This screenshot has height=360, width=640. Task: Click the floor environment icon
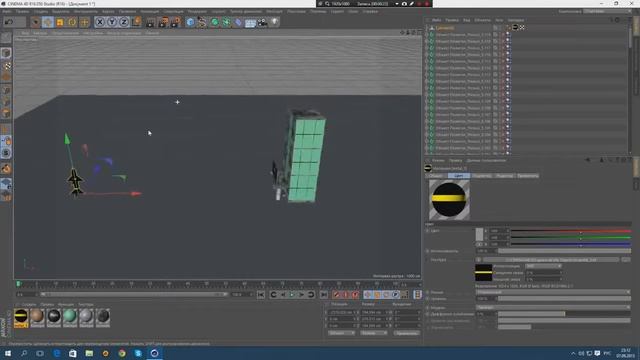tap(250, 22)
